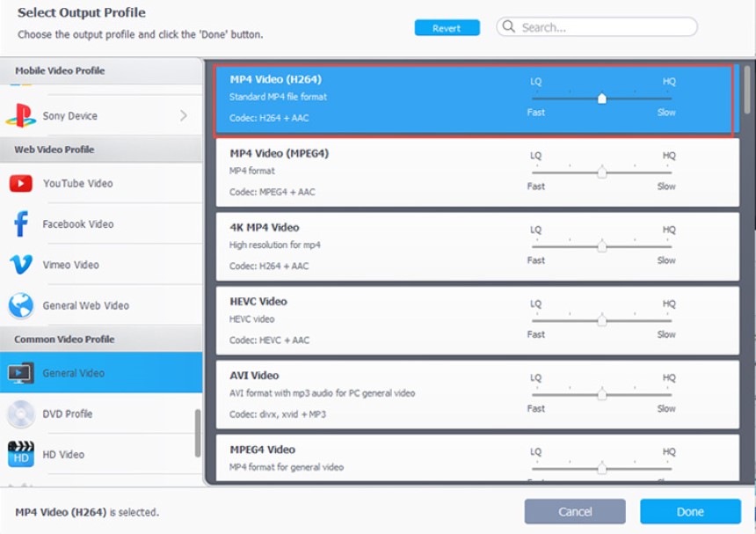Viewport: 756px width, 534px height.
Task: Pick the Vimeo Video icon
Action: tap(21, 264)
